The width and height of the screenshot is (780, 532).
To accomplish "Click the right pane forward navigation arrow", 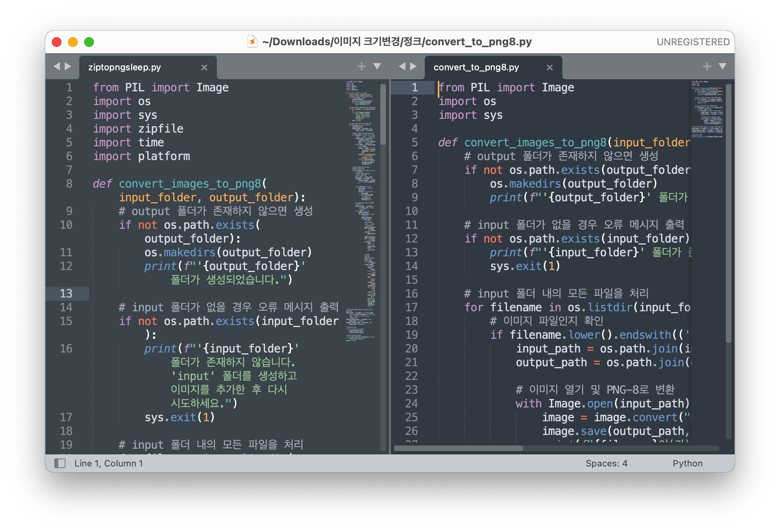I will [x=413, y=66].
